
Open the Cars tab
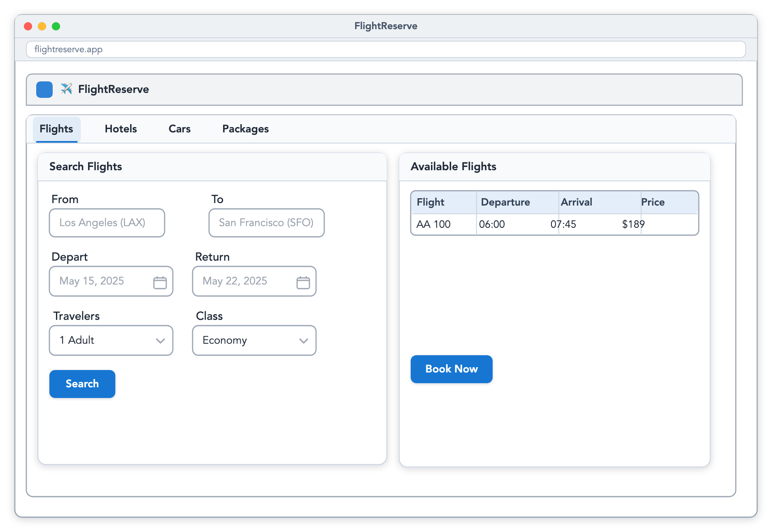pos(179,129)
